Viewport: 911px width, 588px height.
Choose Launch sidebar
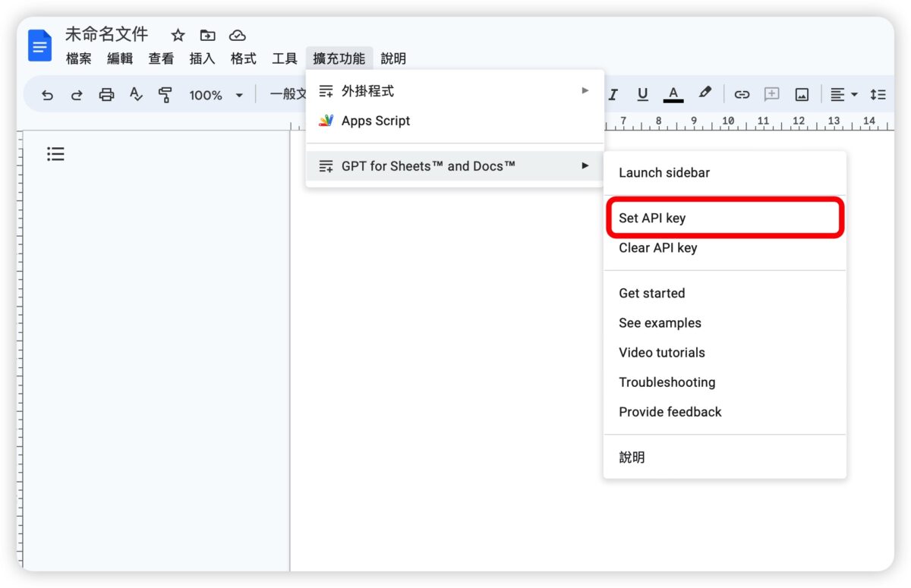tap(724, 173)
